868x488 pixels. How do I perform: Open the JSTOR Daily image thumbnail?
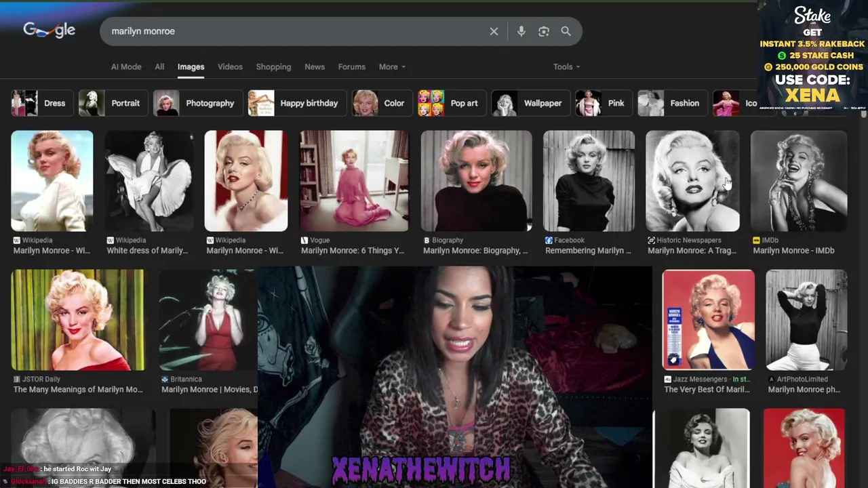point(77,320)
